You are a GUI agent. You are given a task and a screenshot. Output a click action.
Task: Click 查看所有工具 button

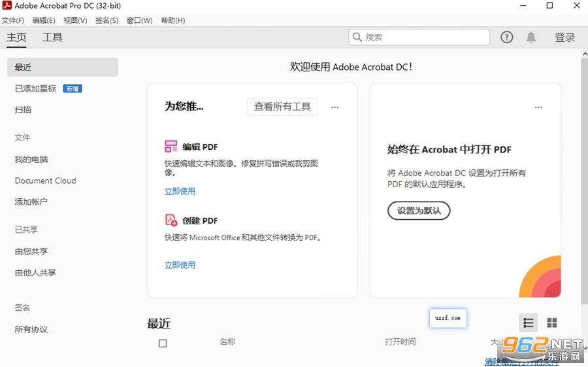(x=282, y=107)
